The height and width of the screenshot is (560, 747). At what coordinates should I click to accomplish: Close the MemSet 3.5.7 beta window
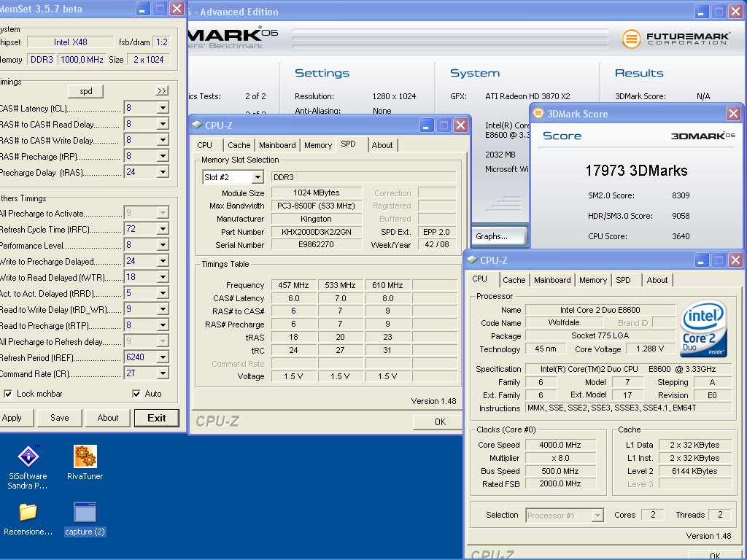point(177,9)
